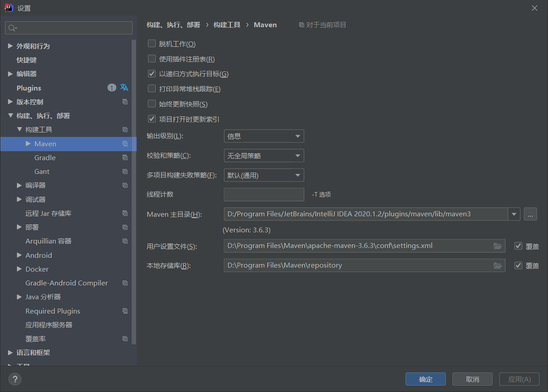548x392 pixels.
Task: Toggle 覆盖 checkbox for 用户设置文件
Action: pos(518,246)
